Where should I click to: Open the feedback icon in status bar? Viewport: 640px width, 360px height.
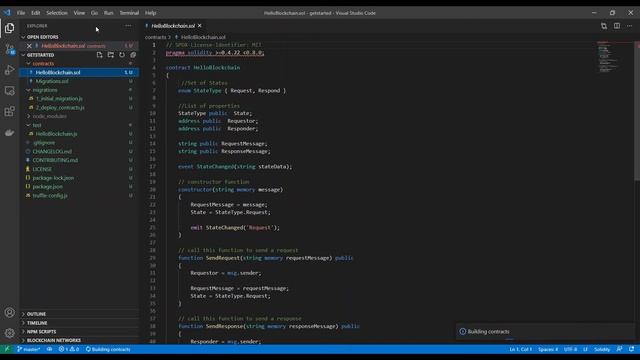pyautogui.click(x=619, y=349)
